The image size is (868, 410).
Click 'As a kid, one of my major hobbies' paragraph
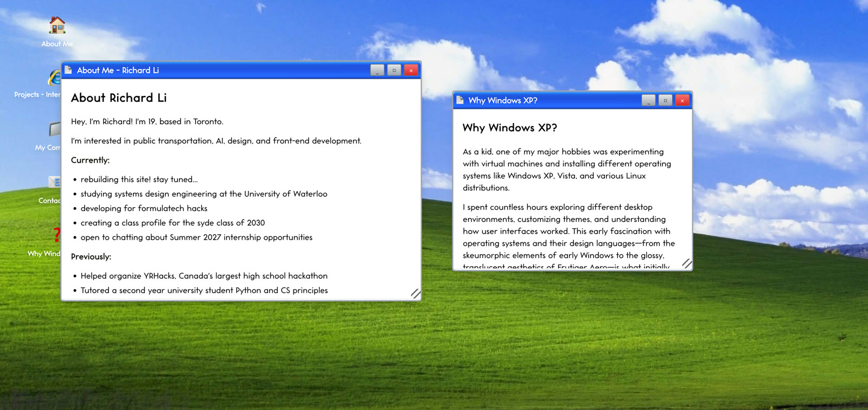pos(567,170)
